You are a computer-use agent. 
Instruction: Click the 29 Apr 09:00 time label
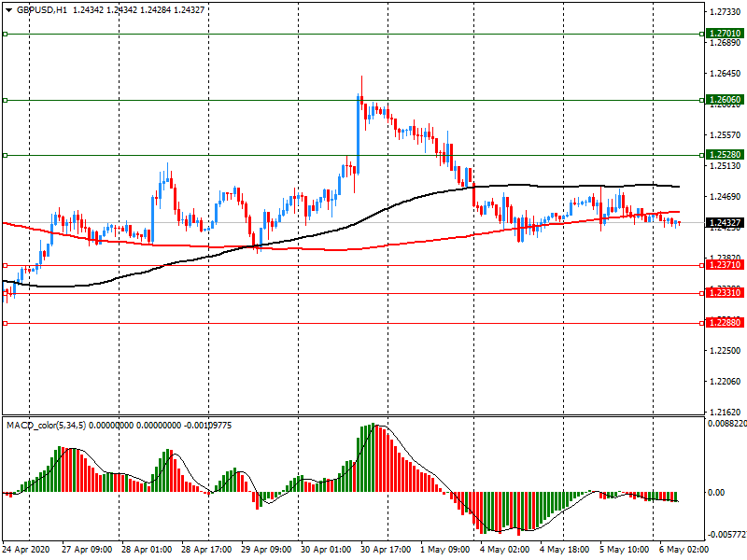[x=266, y=550]
